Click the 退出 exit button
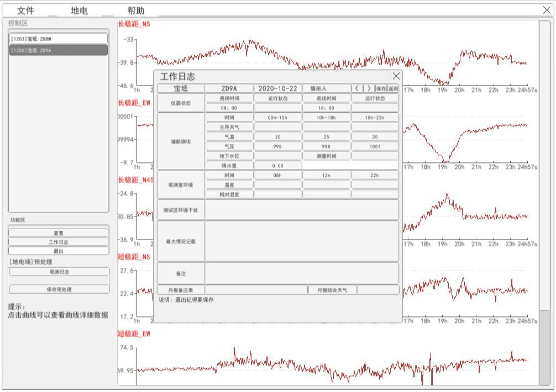Image resolution: width=556 pixels, height=392 pixels. (x=59, y=250)
